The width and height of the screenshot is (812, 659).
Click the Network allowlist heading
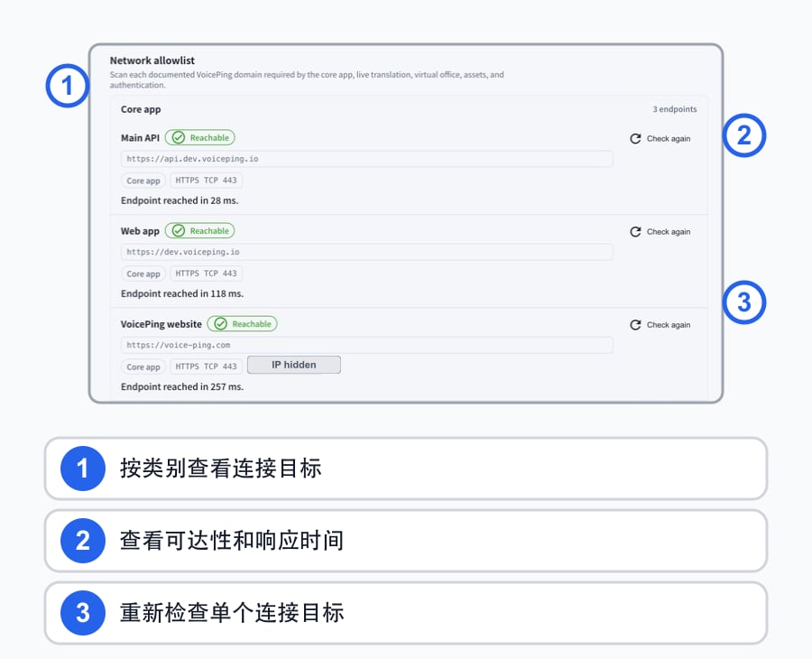point(152,60)
